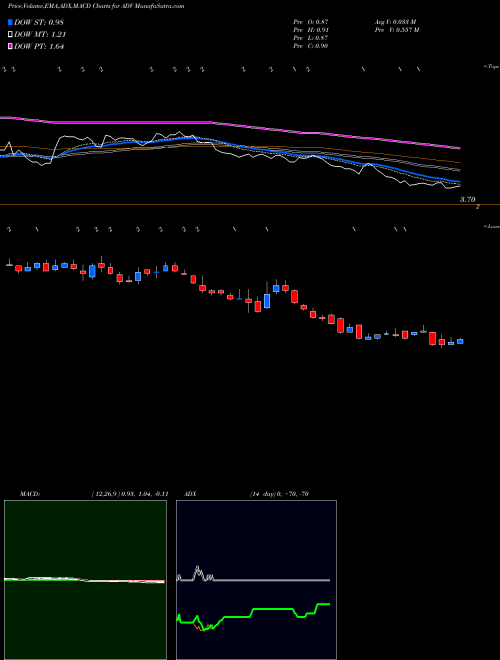Viewport: 500px width, 660px height.
Task: Click the 'Pre L: 0.87' low value
Action: click(x=311, y=38)
